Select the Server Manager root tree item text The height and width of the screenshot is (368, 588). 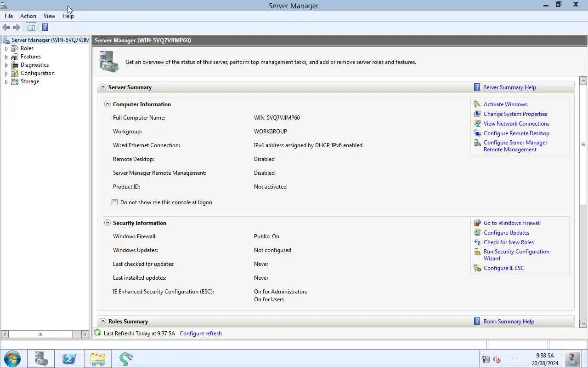point(51,40)
